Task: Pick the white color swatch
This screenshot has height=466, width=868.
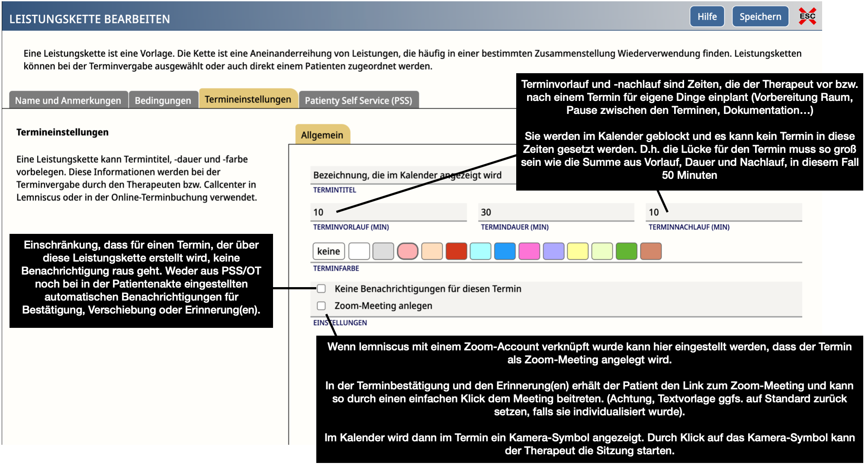Action: point(359,251)
